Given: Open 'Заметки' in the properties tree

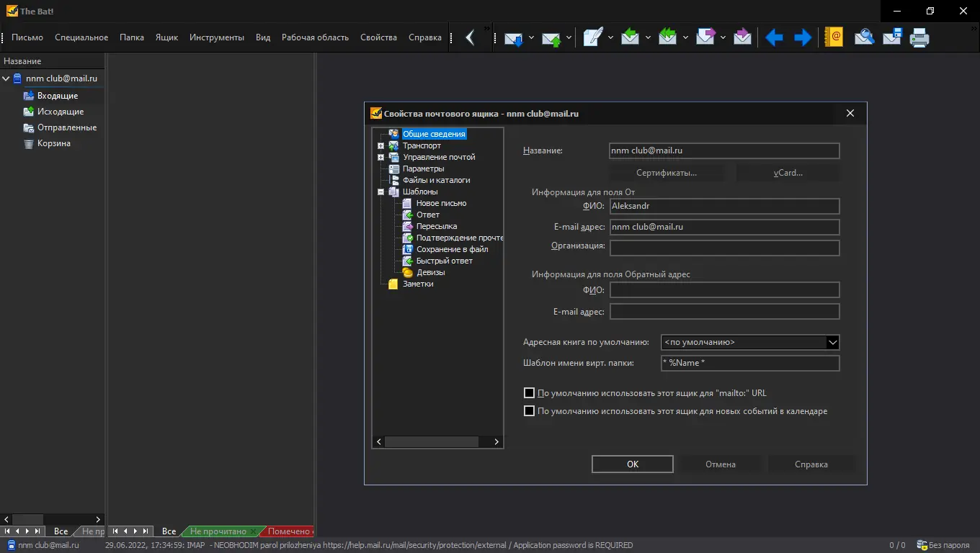Looking at the screenshot, I should click(x=418, y=284).
